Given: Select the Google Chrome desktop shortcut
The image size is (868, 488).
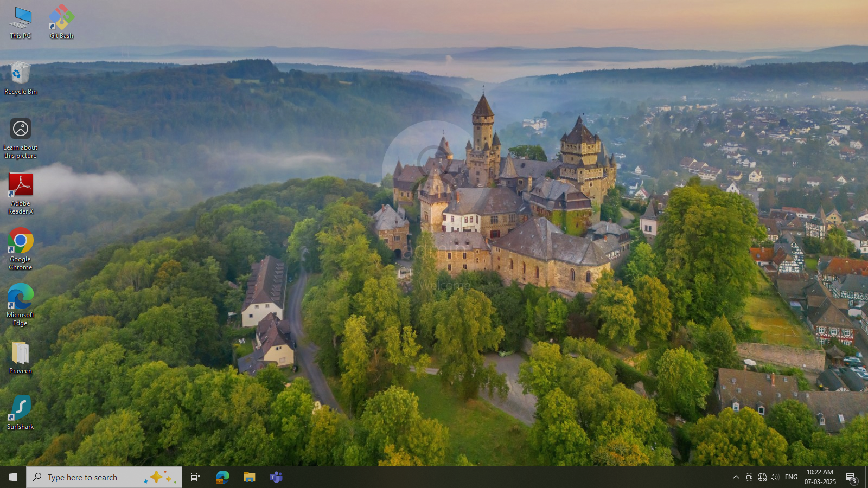Looking at the screenshot, I should [21, 249].
